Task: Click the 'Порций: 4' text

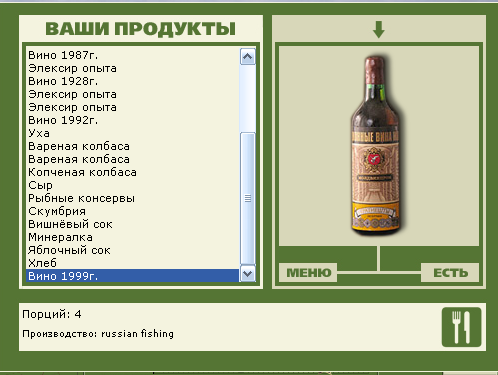Action: pos(52,314)
